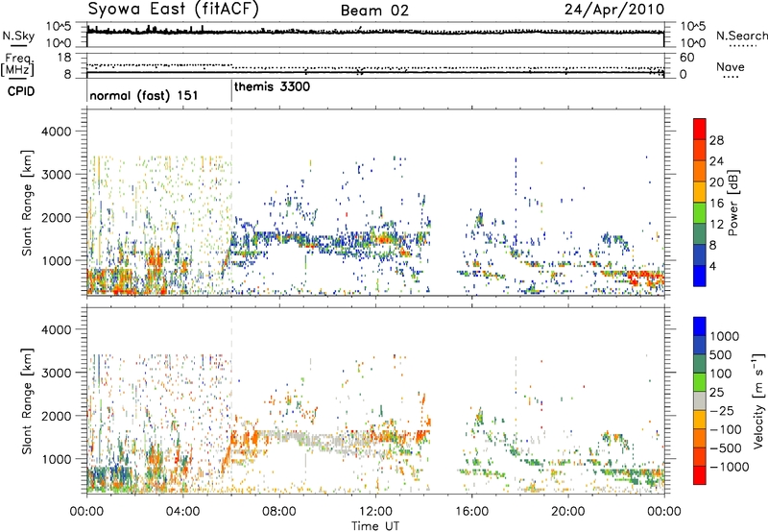Click "Slant Range [km]" label of the velocity panel
The height and width of the screenshot is (532, 768).
click(27, 400)
